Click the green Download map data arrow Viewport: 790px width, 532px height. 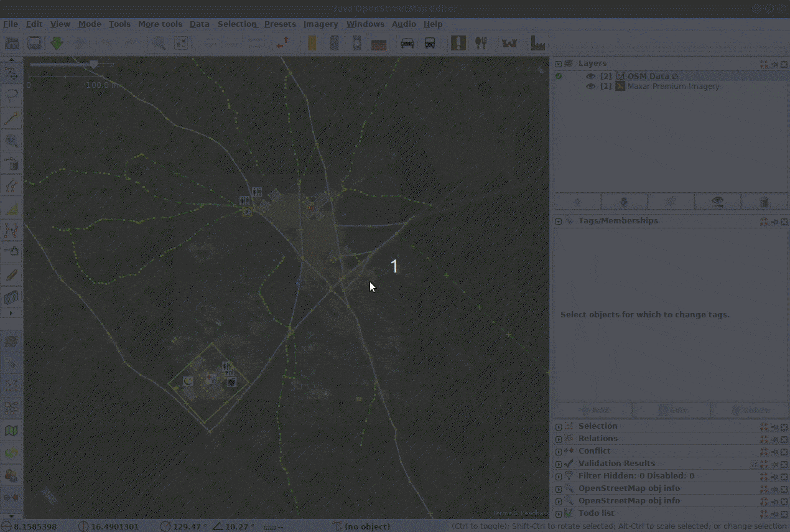[57, 43]
